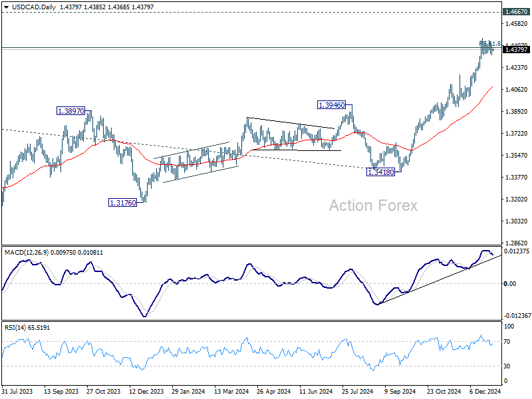The height and width of the screenshot is (399, 532).
Task: Select the MACD(12,26,9) indicator label
Action: (x=26, y=253)
